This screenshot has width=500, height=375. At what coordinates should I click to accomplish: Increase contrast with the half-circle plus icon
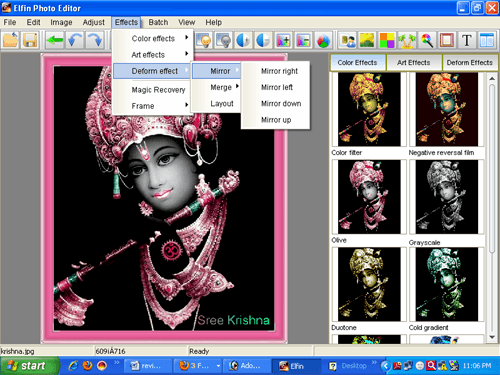(243, 41)
